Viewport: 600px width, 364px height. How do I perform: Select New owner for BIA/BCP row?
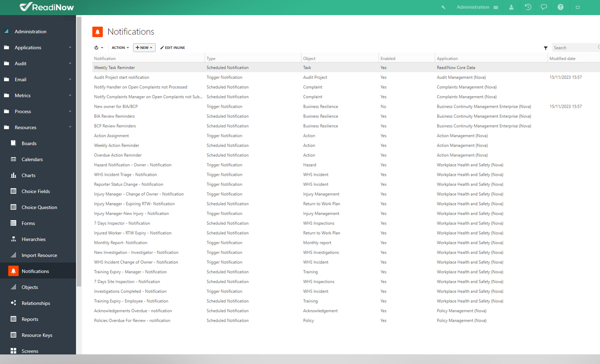click(x=346, y=106)
